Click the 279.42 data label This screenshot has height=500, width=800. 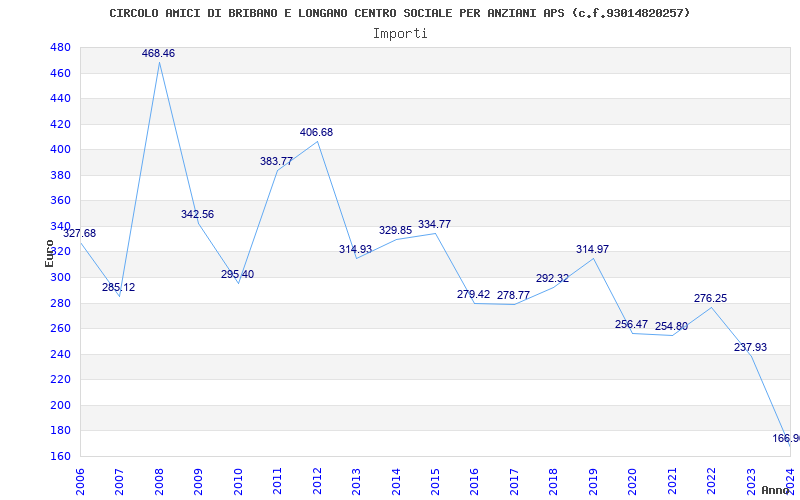(x=473, y=294)
